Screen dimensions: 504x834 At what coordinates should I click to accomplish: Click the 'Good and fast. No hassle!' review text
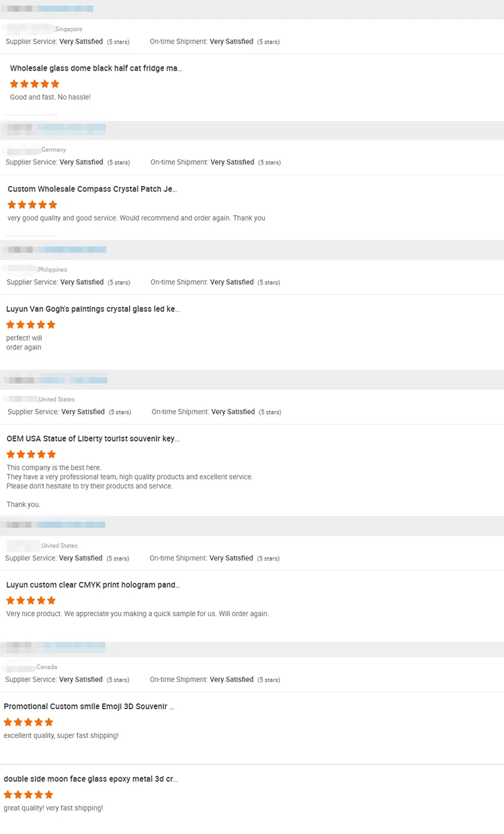[50, 97]
